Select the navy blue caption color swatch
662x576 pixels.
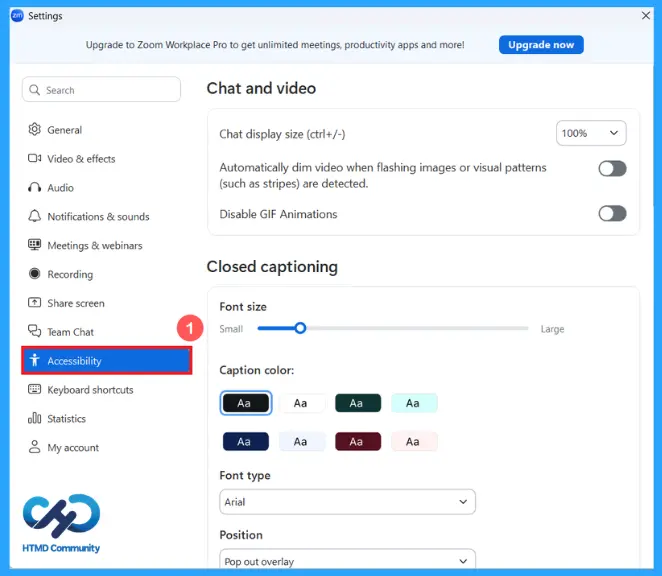pos(246,441)
